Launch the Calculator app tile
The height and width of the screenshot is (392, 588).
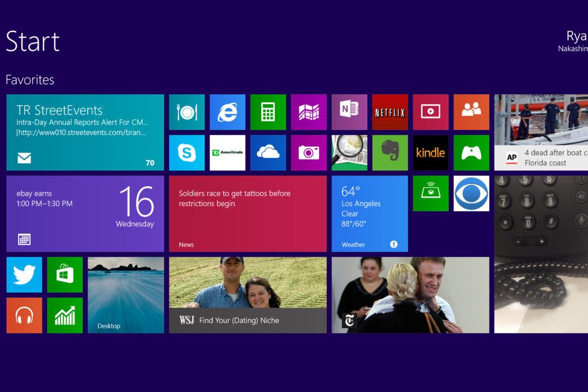coord(268,112)
